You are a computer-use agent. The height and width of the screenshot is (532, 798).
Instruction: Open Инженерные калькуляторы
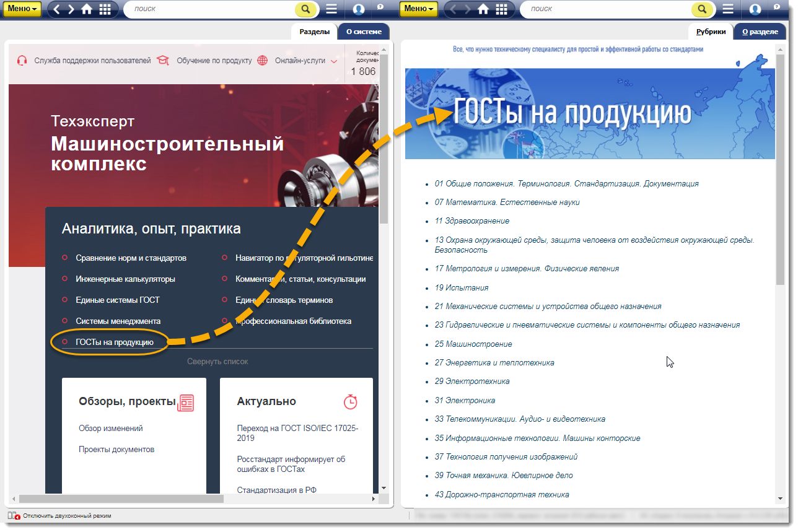[126, 279]
